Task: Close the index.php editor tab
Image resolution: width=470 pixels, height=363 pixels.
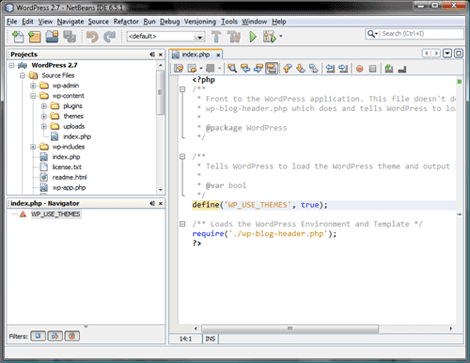Action: point(218,55)
